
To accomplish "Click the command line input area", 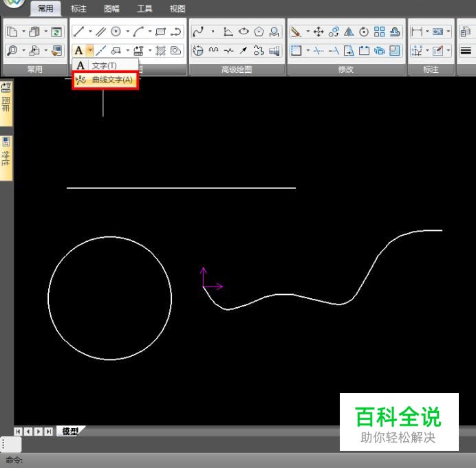I will 206,460.
